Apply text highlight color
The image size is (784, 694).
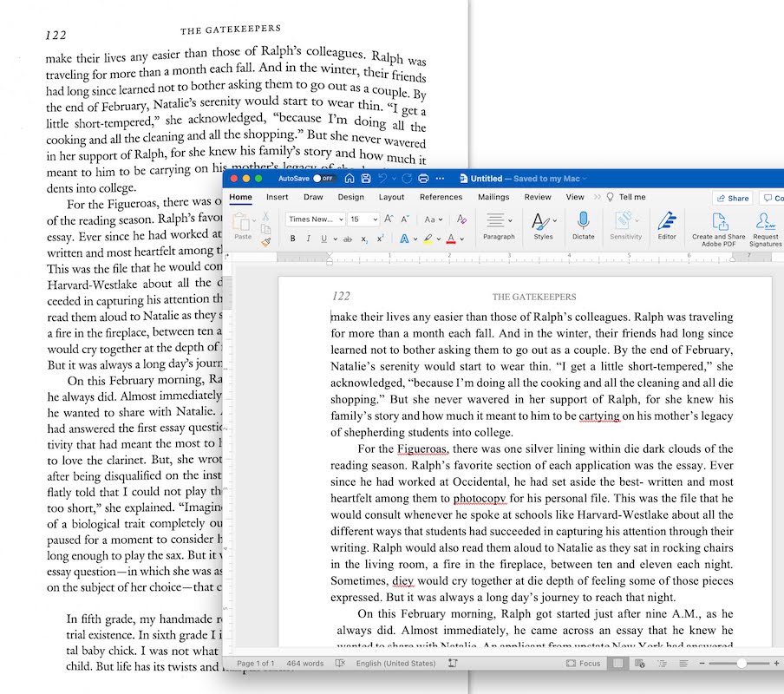428,239
